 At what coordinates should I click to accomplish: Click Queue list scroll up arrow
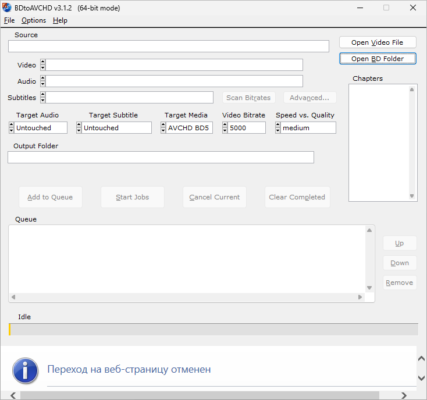pos(369,230)
